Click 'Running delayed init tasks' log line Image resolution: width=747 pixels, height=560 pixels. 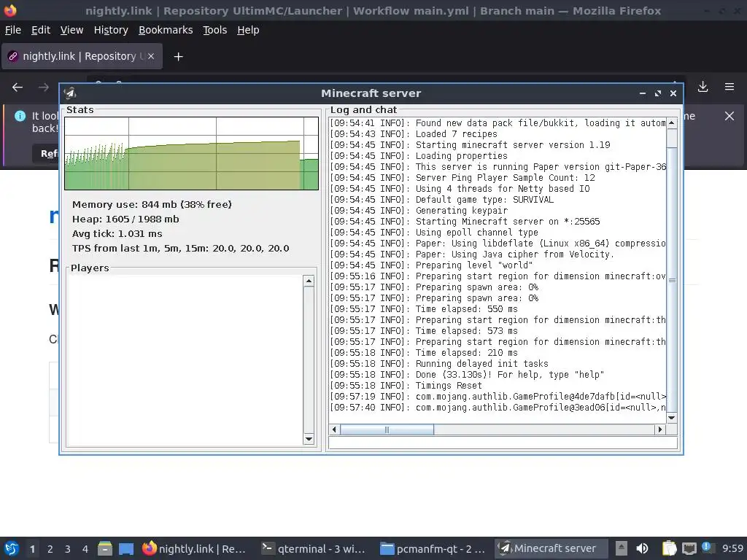click(x=439, y=364)
